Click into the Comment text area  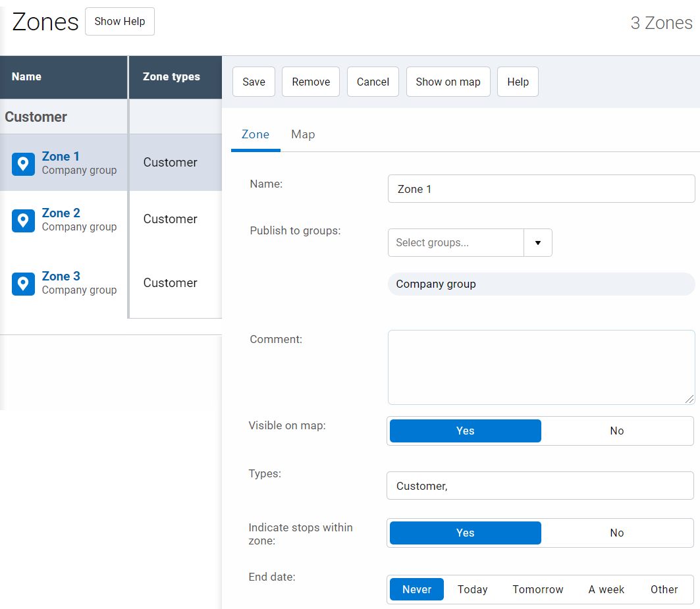coord(541,367)
